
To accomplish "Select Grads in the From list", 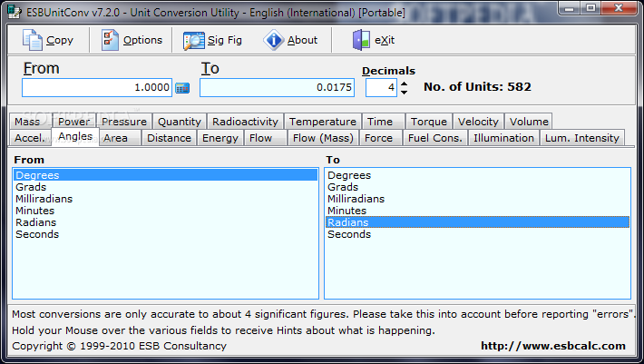I will (165, 187).
